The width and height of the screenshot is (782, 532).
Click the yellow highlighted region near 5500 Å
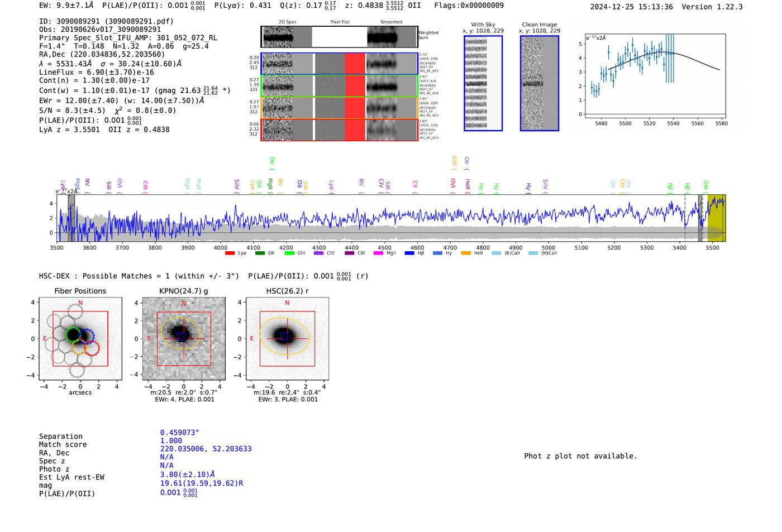[717, 218]
